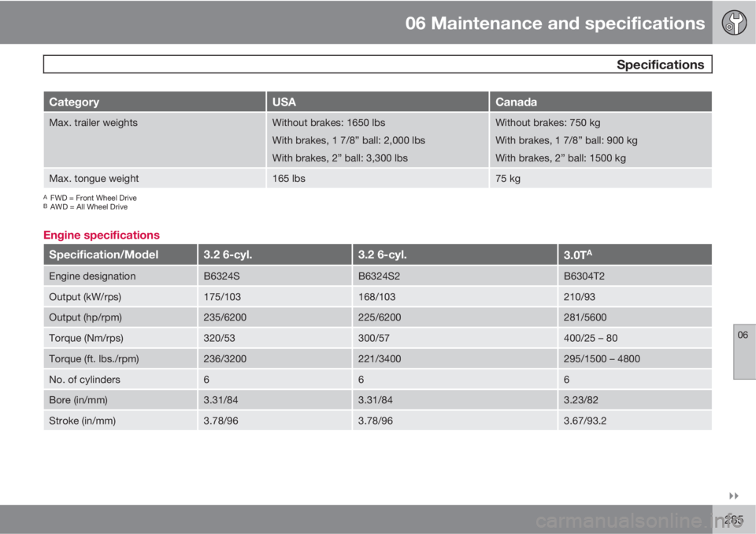Click the 'Stroke (in/mm)' row label

point(82,421)
